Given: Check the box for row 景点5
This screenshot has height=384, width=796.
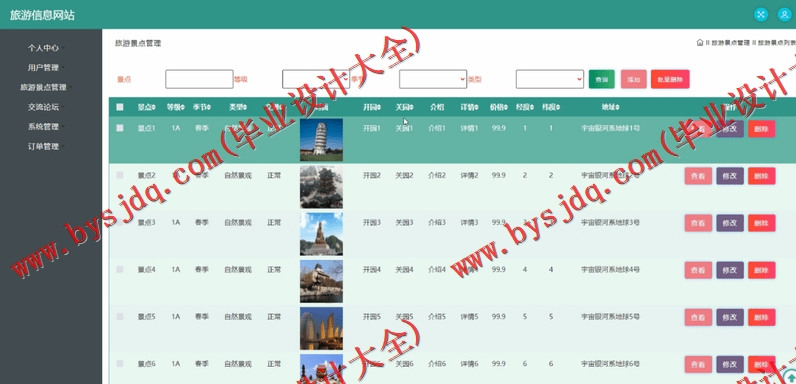Looking at the screenshot, I should 120,316.
